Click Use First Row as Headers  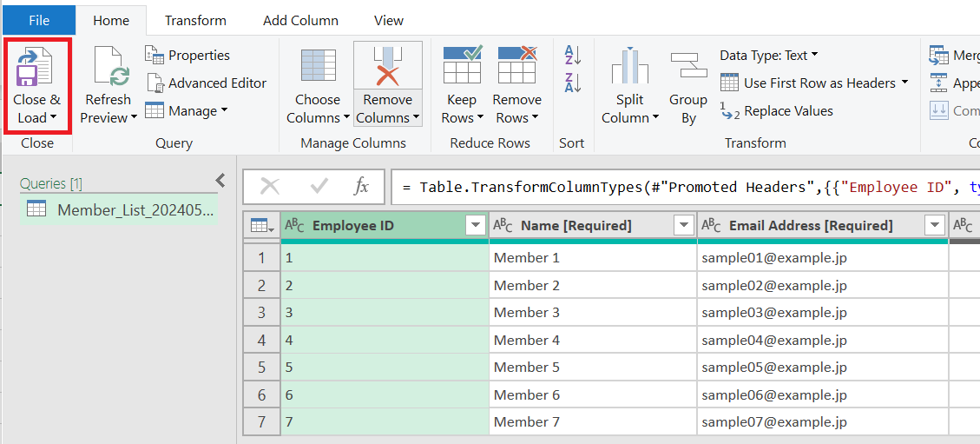pyautogui.click(x=819, y=83)
